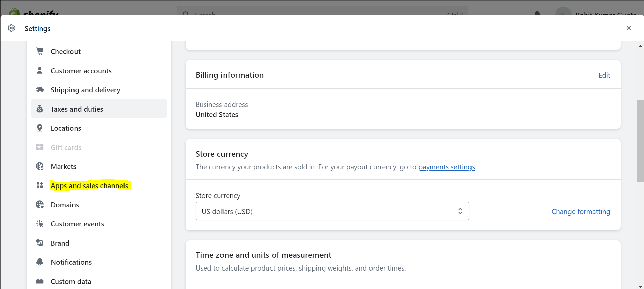Select the Gift cards sidebar item
Image resolution: width=644 pixels, height=289 pixels.
(99, 147)
